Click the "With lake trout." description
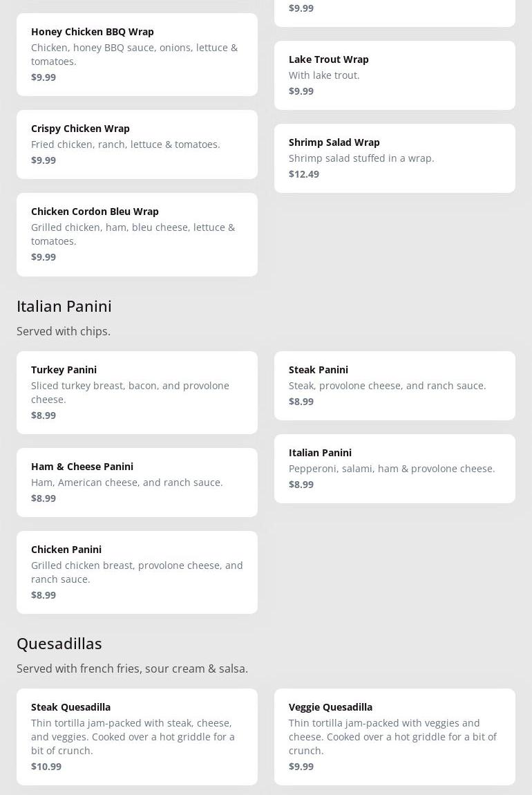Image resolution: width=532 pixels, height=795 pixels. click(x=324, y=75)
